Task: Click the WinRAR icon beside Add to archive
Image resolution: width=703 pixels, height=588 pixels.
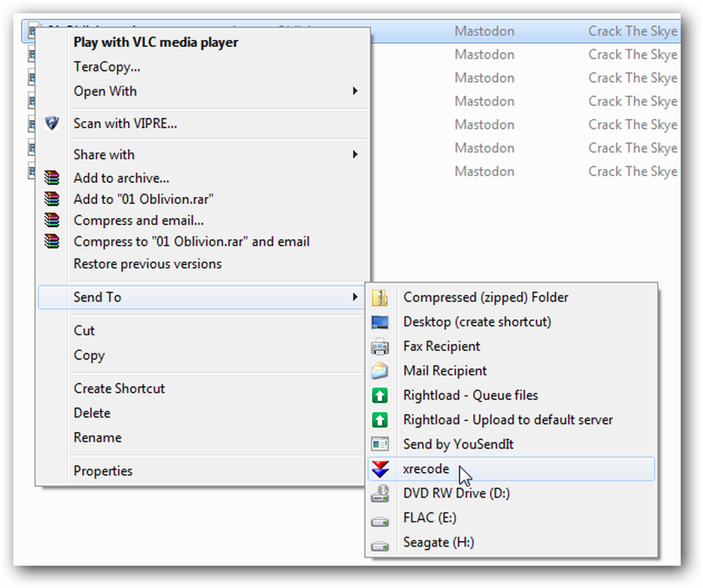Action: pyautogui.click(x=52, y=178)
